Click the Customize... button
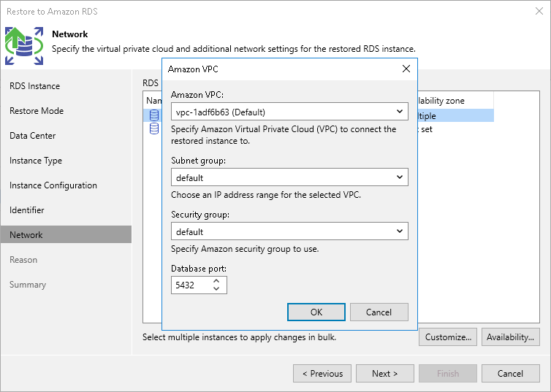Viewport: 551px width, 392px height. 448,337
